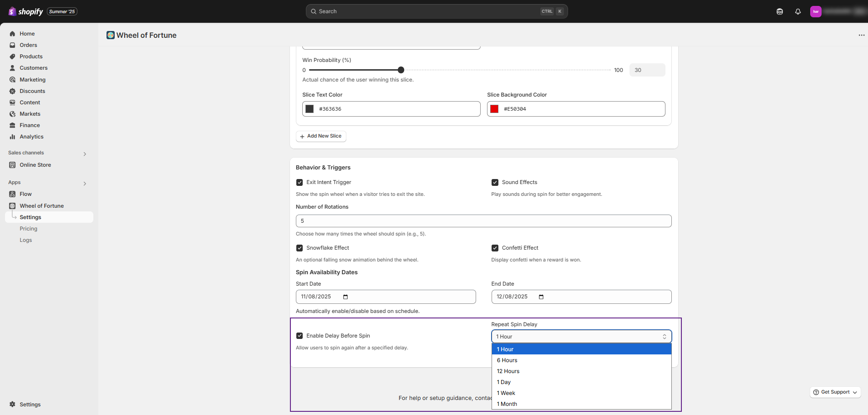
Task: Click the Slice Text Color hex field
Action: coord(391,109)
